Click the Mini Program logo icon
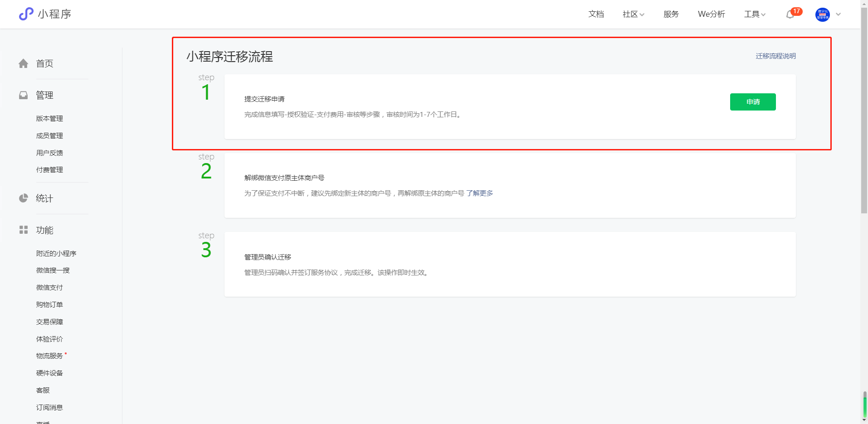This screenshot has width=868, height=424. [x=26, y=14]
